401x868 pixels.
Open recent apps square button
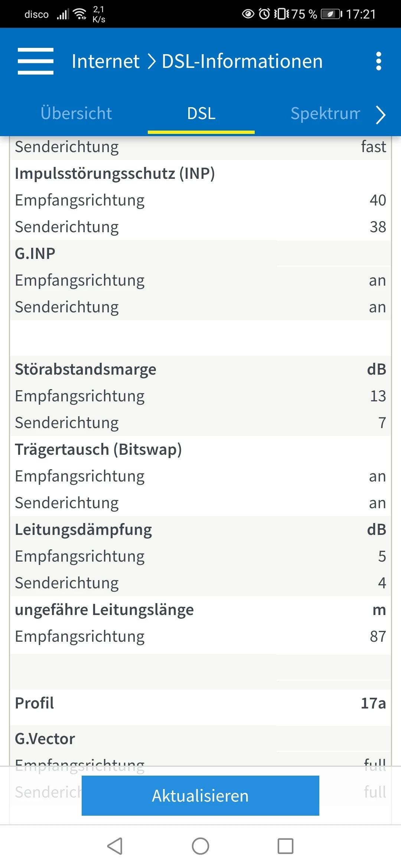[285, 846]
